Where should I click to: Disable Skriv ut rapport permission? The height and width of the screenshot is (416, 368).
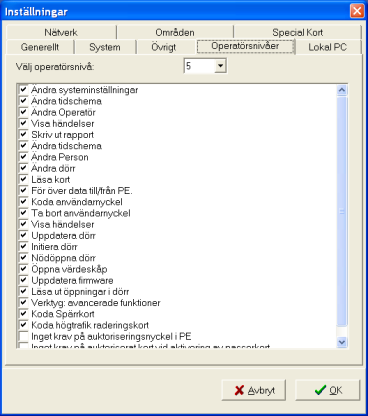point(23,134)
